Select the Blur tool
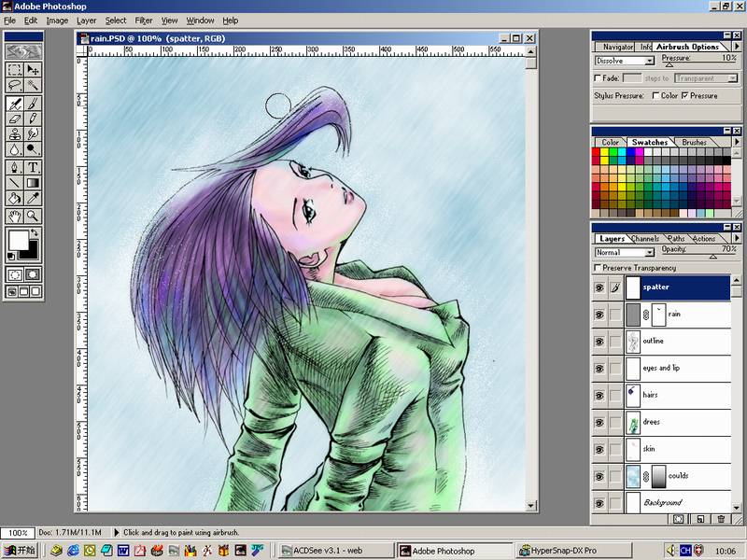The width and height of the screenshot is (747, 560). 15,149
